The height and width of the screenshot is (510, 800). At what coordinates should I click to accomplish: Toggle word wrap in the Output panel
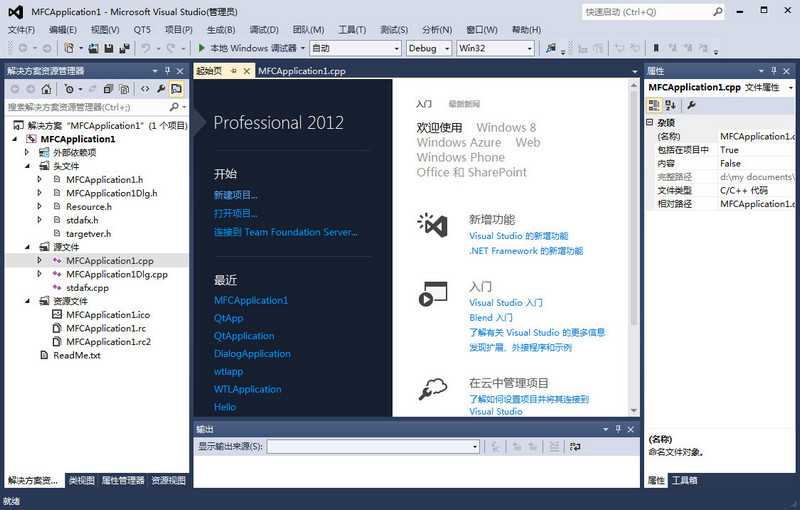575,447
